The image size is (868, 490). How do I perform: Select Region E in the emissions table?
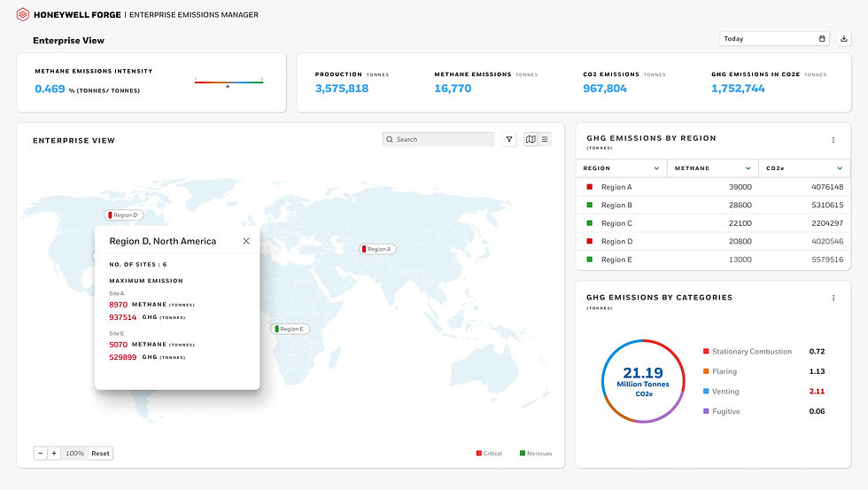click(713, 260)
